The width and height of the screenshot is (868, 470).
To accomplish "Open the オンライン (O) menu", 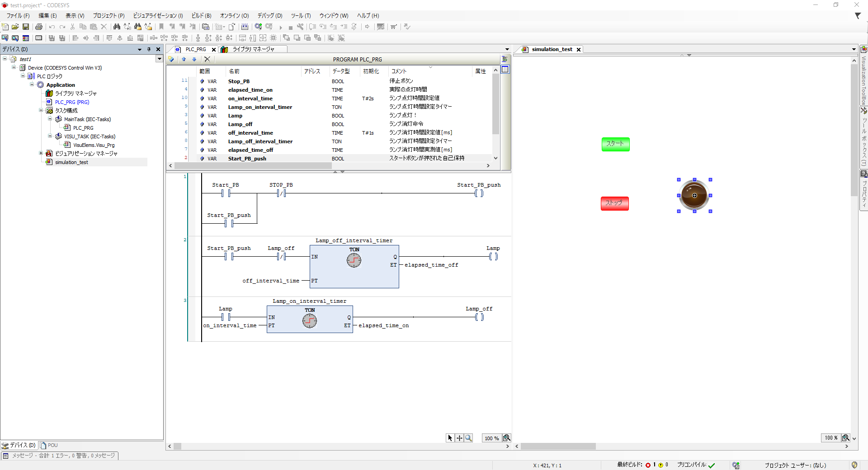I will tap(234, 15).
